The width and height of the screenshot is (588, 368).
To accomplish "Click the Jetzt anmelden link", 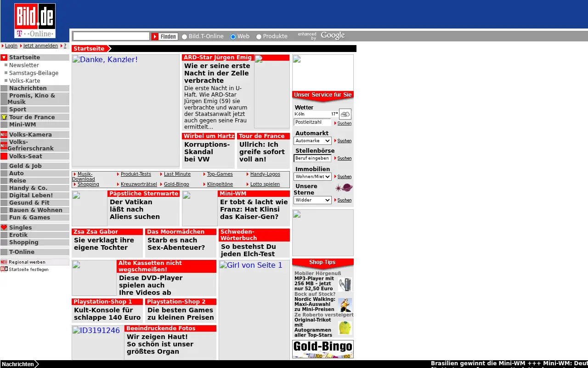I will pyautogui.click(x=40, y=46).
